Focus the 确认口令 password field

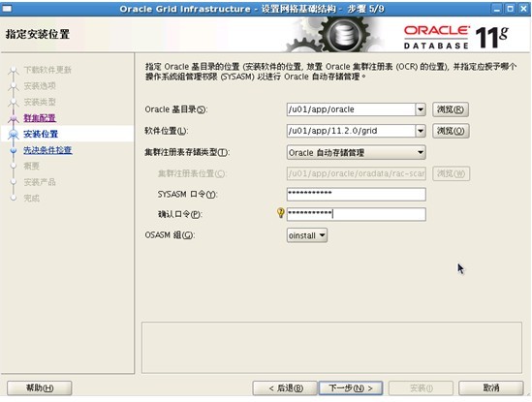(x=357, y=214)
